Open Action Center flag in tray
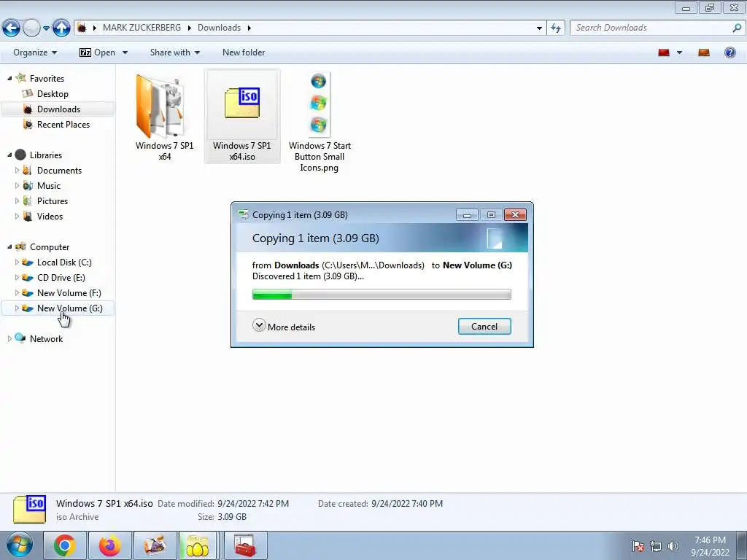The width and height of the screenshot is (747, 560). [x=638, y=546]
